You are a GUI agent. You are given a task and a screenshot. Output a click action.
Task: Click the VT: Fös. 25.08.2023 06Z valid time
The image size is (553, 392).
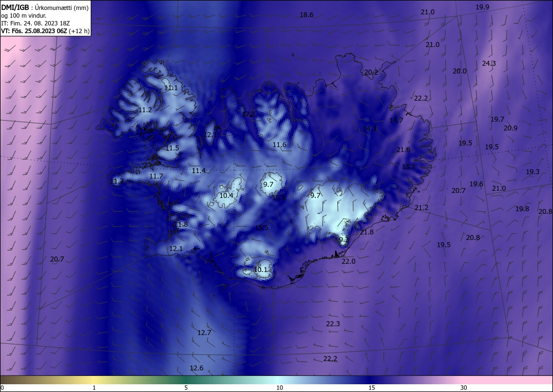click(x=34, y=31)
